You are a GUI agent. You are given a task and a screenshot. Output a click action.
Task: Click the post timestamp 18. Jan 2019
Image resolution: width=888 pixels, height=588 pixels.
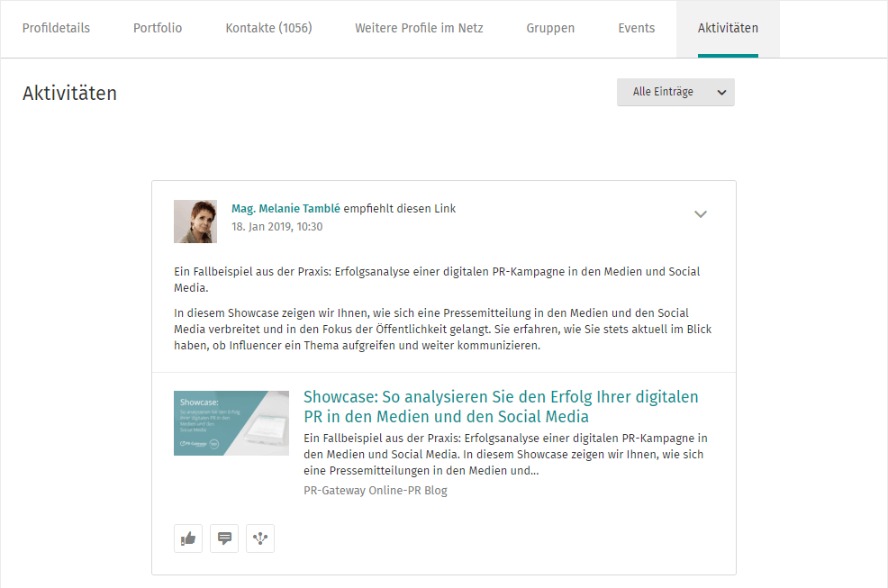[276, 227]
